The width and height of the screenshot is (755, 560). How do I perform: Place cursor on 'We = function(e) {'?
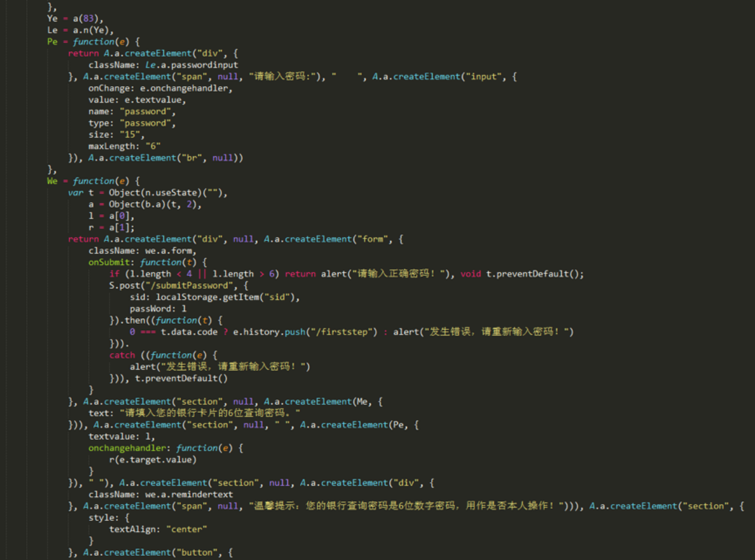tap(94, 181)
